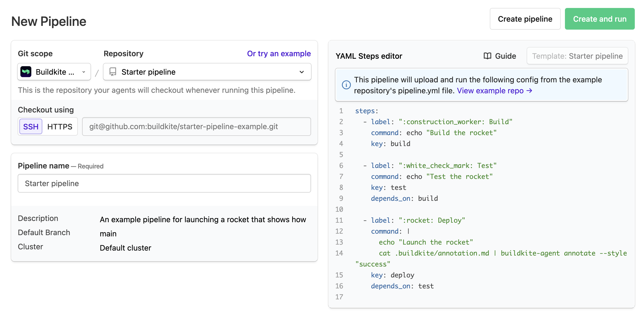
Task: Click the Or try an example link
Action: tap(278, 53)
